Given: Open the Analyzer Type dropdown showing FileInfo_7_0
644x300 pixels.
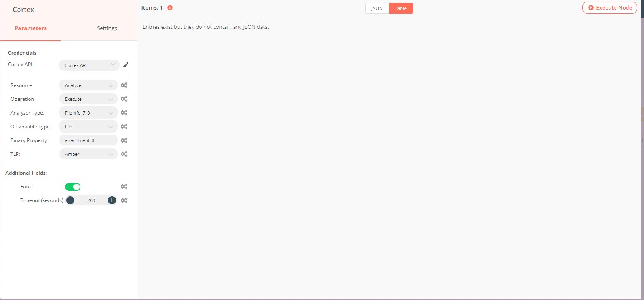Looking at the screenshot, I should coord(88,113).
